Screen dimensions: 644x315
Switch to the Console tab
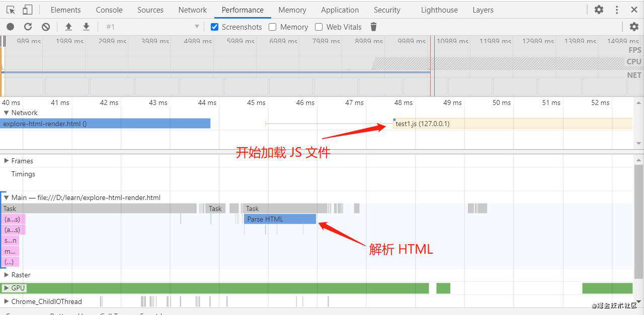point(109,10)
